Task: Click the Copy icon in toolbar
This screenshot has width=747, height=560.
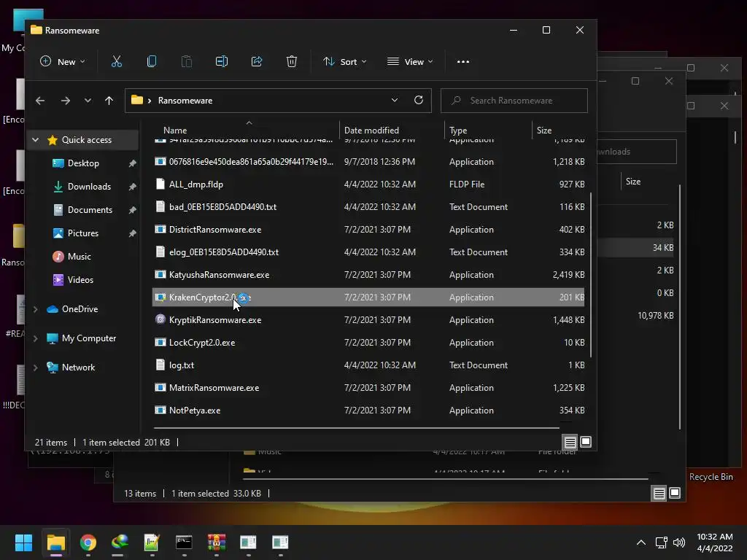Action: (152, 61)
